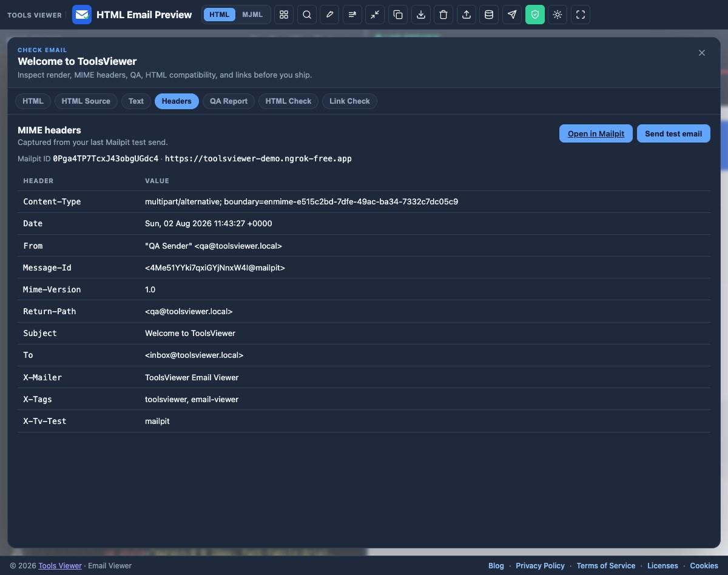Click the Content-Type header name
The width and height of the screenshot is (728, 575).
click(52, 201)
